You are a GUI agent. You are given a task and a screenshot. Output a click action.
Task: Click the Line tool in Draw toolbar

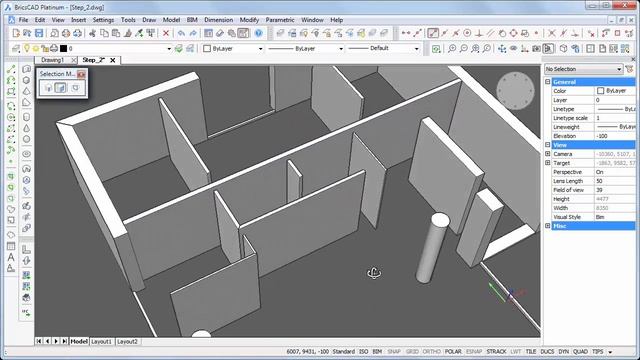(x=11, y=70)
